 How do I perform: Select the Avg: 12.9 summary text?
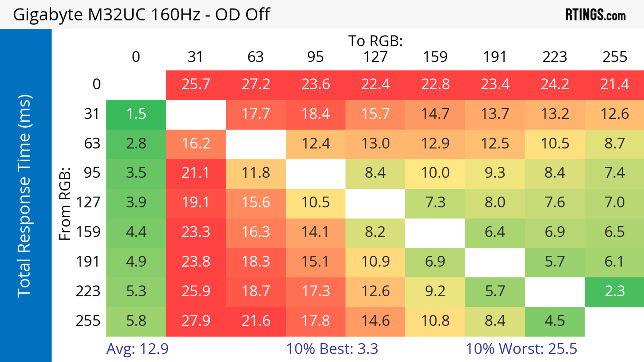137,349
